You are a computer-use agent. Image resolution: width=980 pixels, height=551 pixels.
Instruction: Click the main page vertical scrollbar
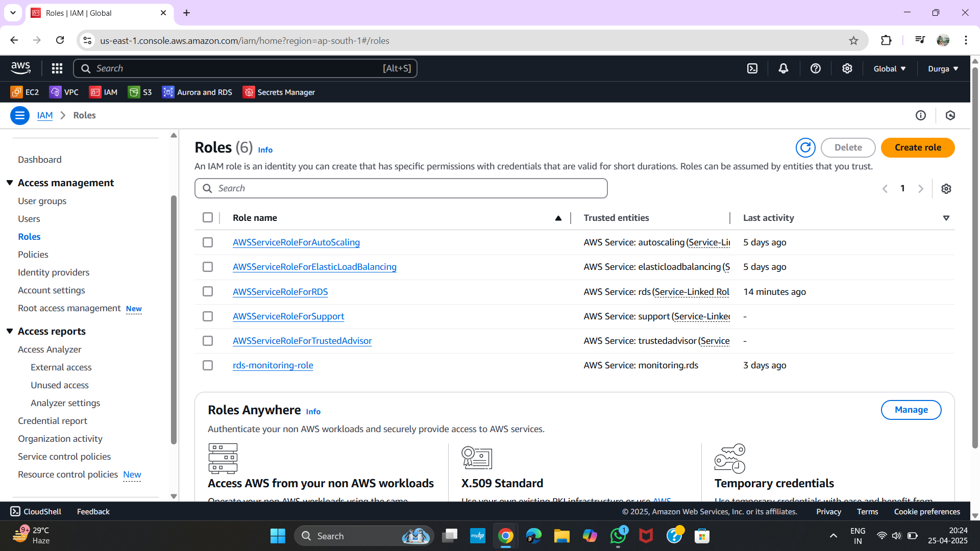coord(975,258)
